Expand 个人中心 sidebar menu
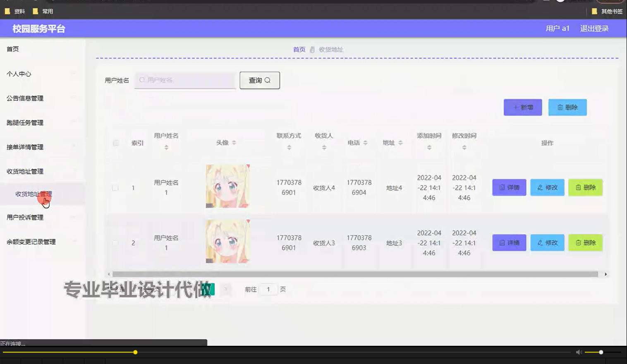This screenshot has height=364, width=627. point(42,74)
